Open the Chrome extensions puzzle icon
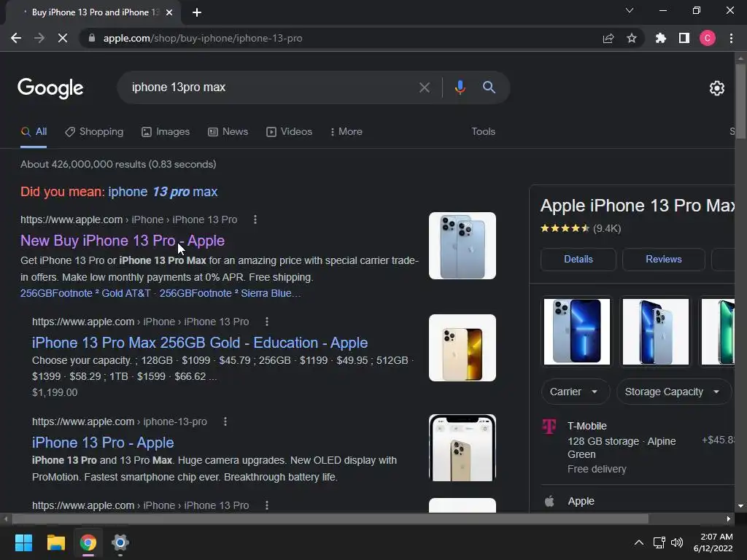 (661, 38)
